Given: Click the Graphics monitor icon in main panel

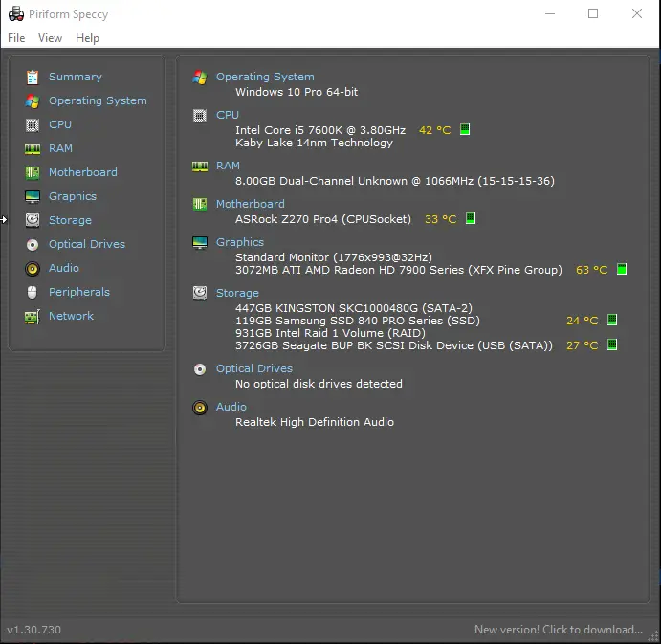Looking at the screenshot, I should tap(200, 242).
